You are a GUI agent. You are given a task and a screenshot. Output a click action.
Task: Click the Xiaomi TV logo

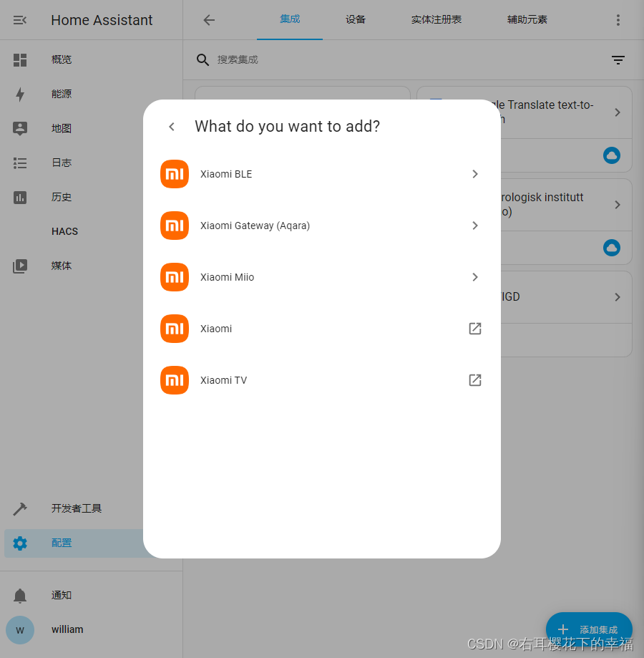(x=175, y=380)
